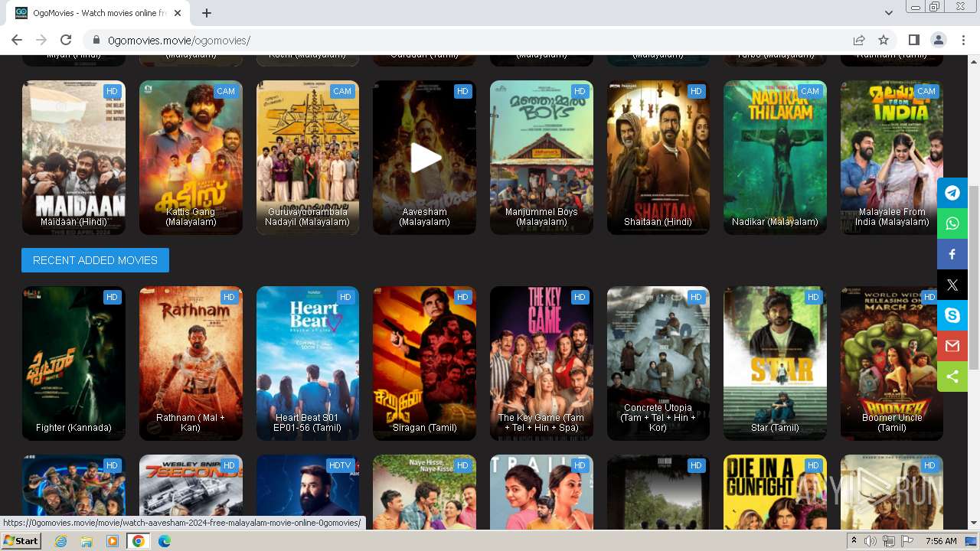Viewport: 980px width, 551px height.
Task: Reload the current page
Action: click(66, 40)
